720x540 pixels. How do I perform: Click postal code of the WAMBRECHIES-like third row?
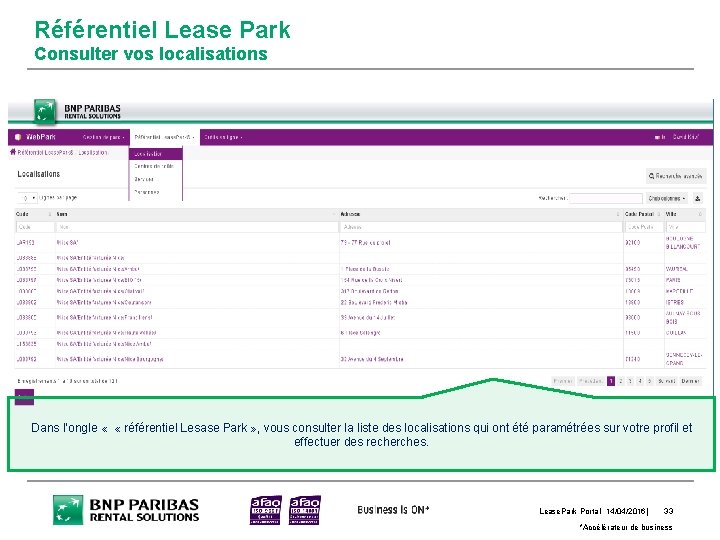[x=632, y=269]
